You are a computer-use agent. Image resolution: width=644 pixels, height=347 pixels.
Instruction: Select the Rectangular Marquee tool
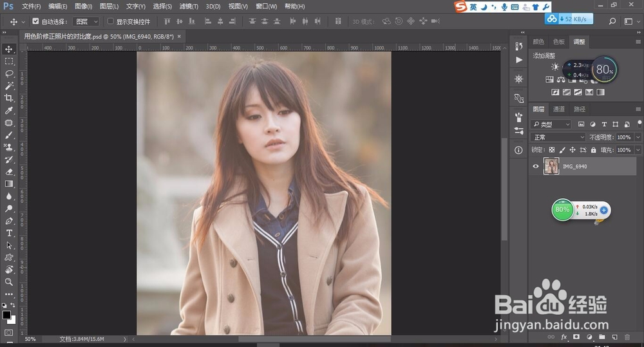point(8,62)
